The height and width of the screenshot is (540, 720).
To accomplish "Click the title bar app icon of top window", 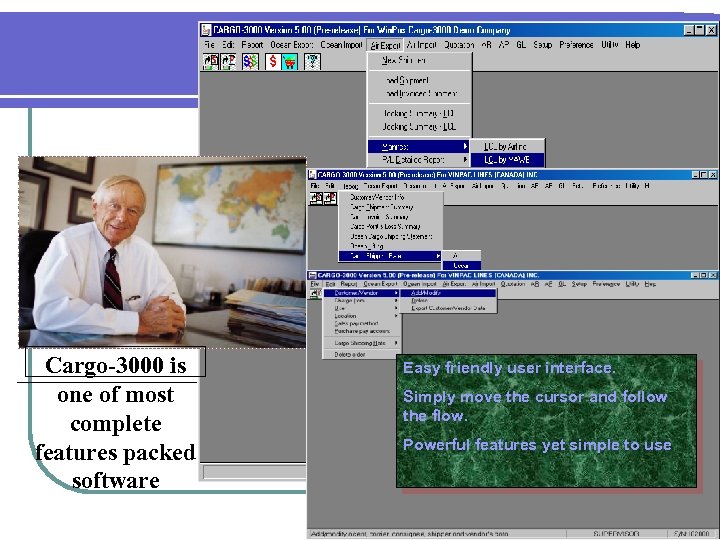I will (x=206, y=30).
